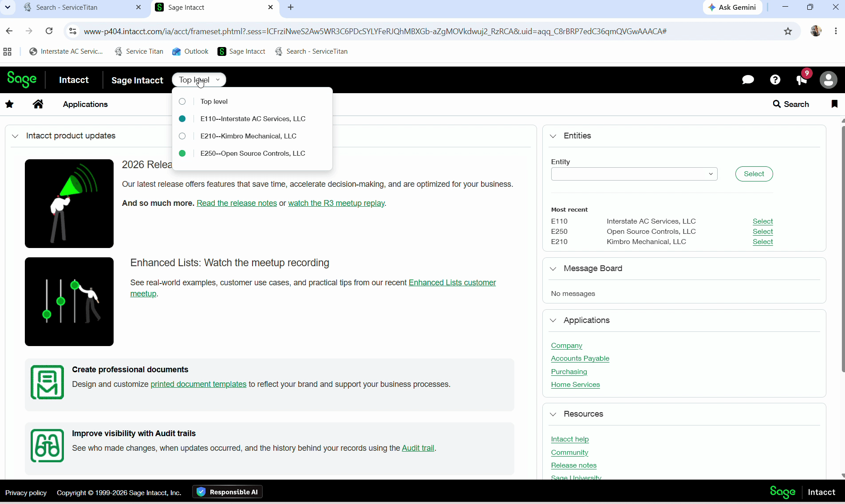Open the Chrome profile picture

(x=816, y=31)
